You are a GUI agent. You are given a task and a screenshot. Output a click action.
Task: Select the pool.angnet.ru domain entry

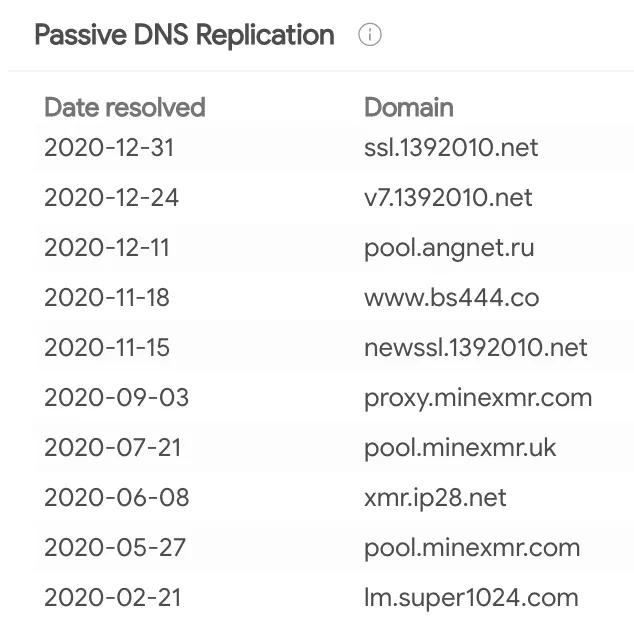click(x=449, y=248)
